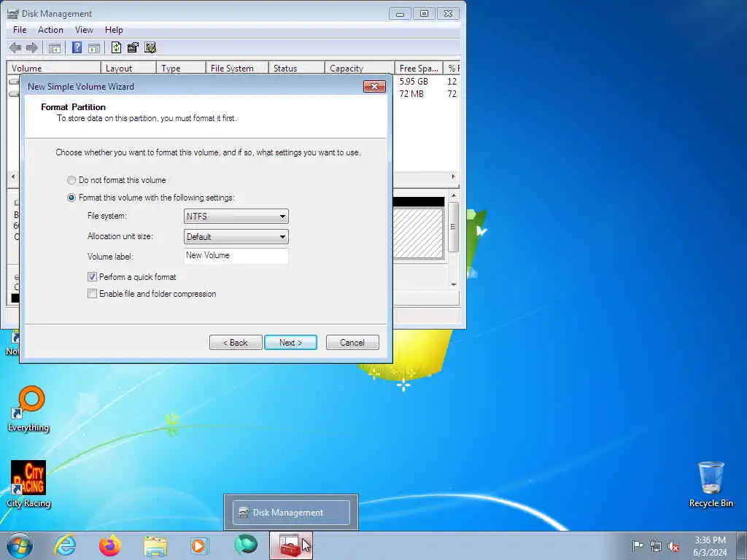
Task: Click the Volume column header
Action: 53,68
